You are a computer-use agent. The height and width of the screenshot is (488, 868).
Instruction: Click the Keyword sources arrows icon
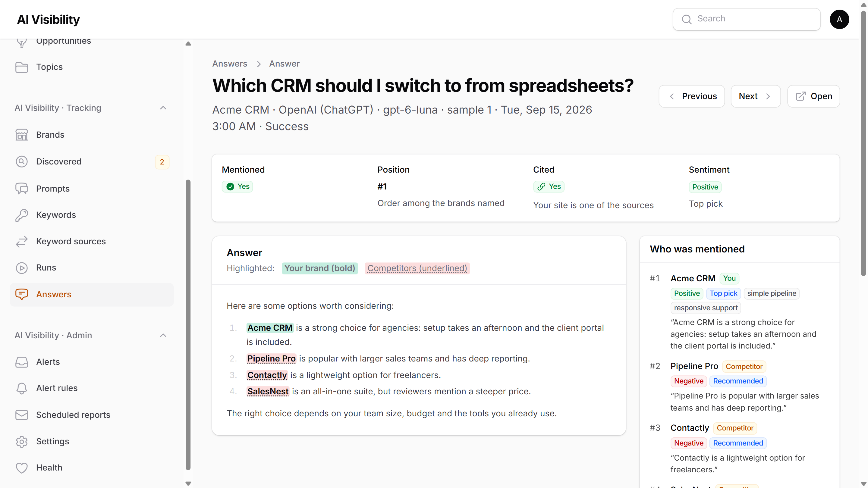pos(22,242)
